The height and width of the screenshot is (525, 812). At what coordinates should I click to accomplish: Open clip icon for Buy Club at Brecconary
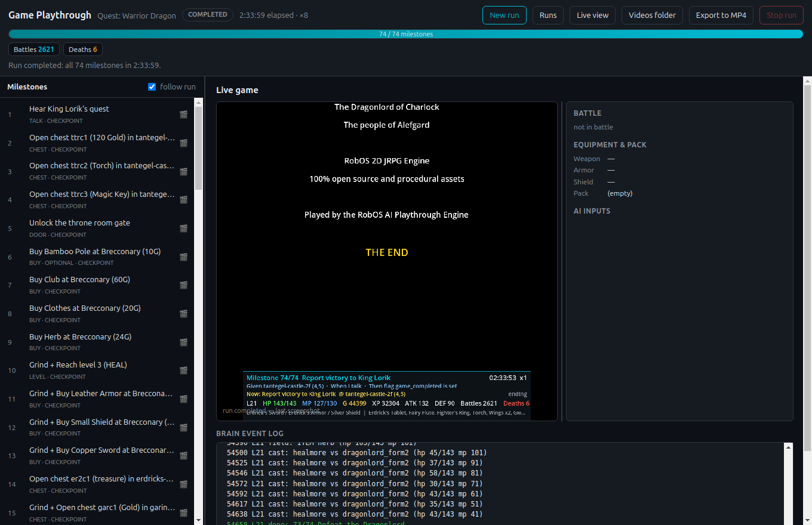pyautogui.click(x=183, y=285)
